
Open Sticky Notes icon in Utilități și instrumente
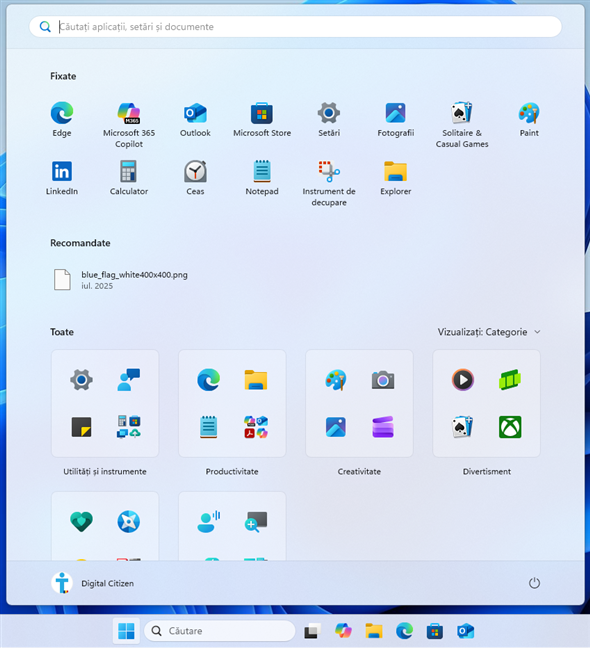pyautogui.click(x=81, y=427)
